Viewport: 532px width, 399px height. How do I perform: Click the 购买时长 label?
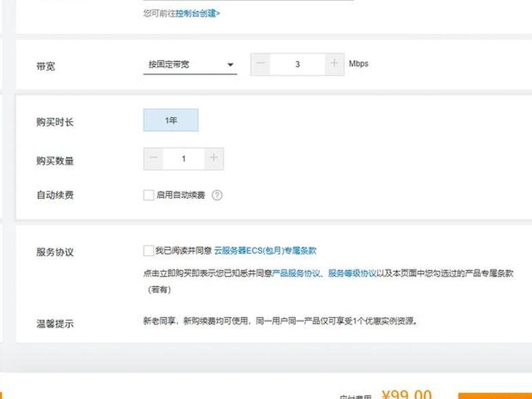coord(55,122)
